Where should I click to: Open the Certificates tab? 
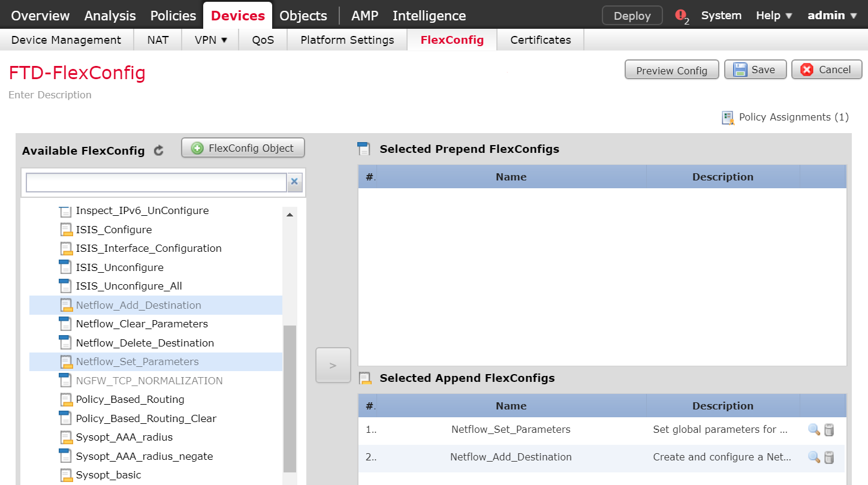pyautogui.click(x=541, y=40)
